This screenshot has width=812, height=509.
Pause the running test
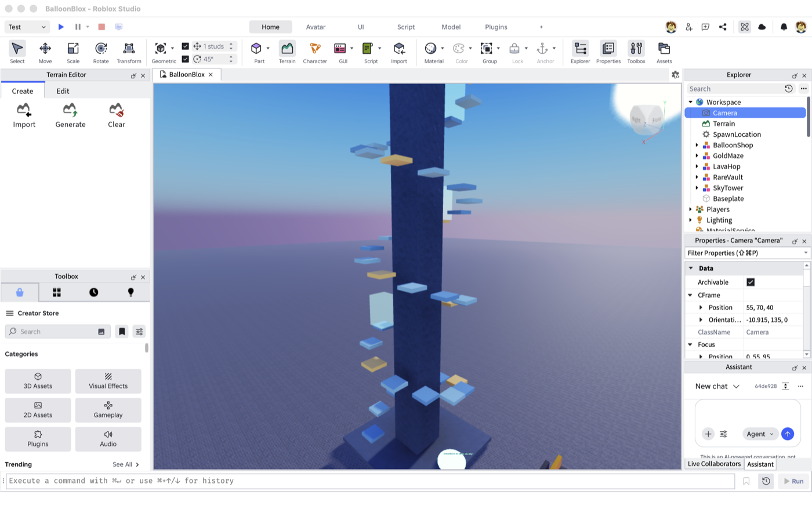[x=78, y=27]
